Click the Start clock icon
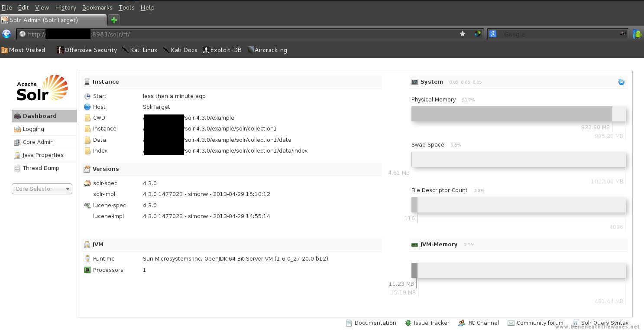644x333 pixels. [x=87, y=96]
